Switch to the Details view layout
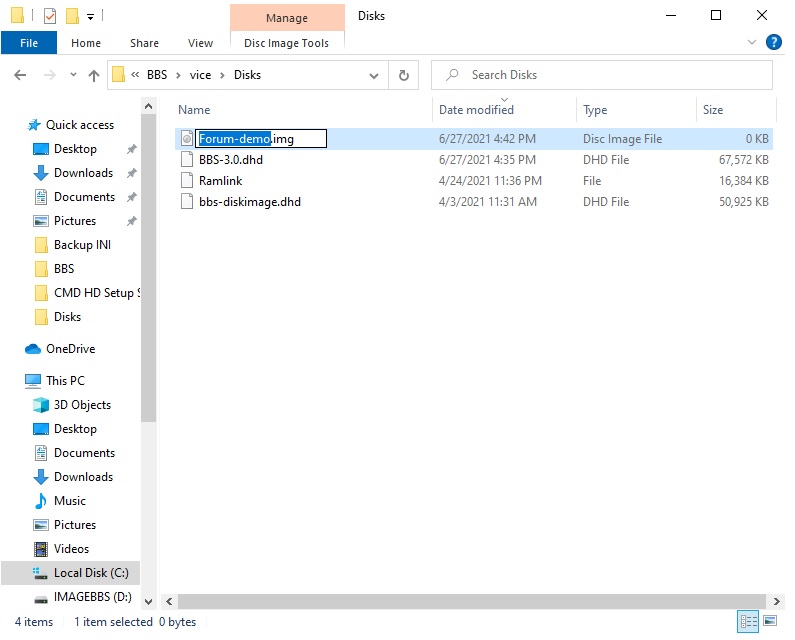795x640 pixels. [748, 621]
